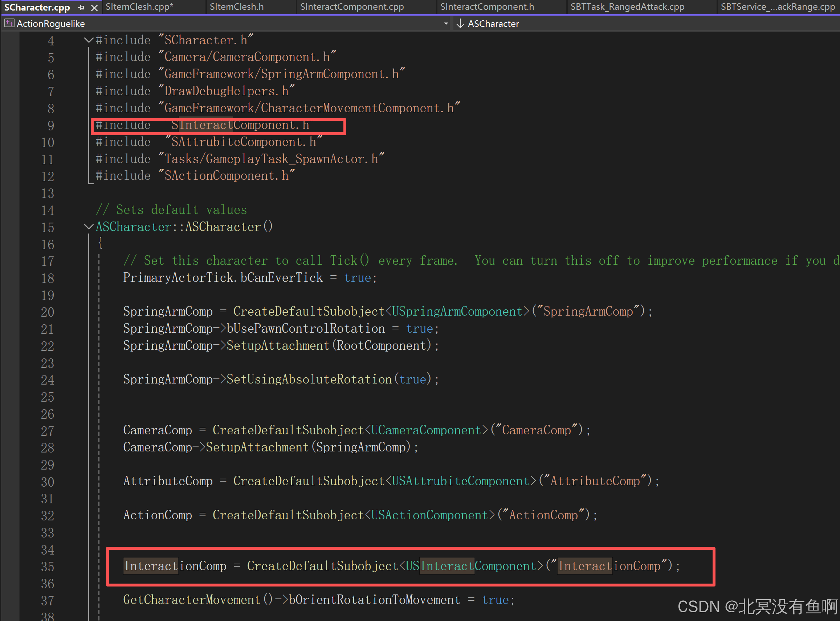Open the ActionRoguelike project scope dropdown
The height and width of the screenshot is (621, 840).
(445, 23)
